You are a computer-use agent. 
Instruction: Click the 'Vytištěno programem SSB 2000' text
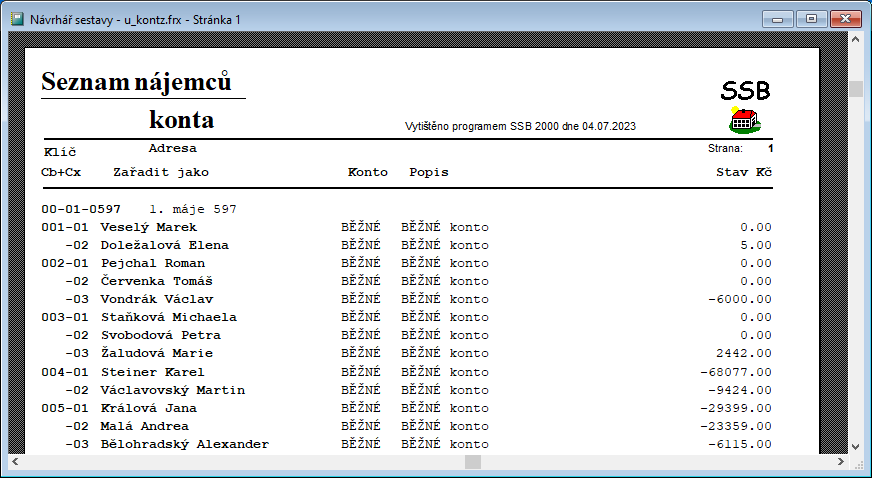[520, 127]
